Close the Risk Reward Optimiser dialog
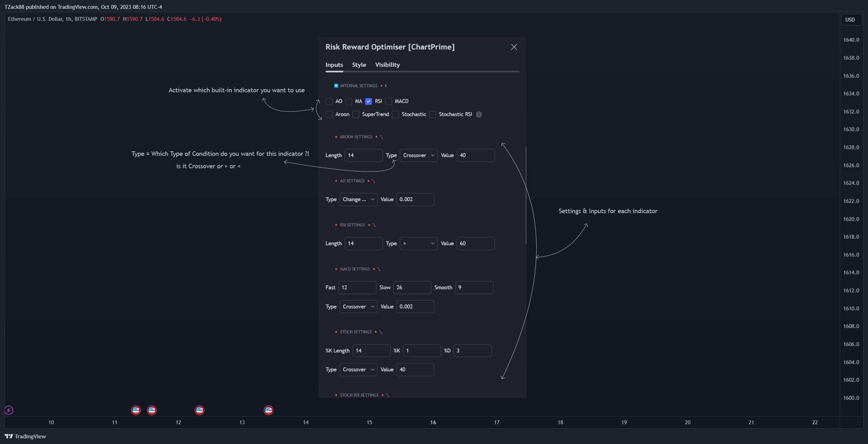Viewport: 868px width, 444px height. pyautogui.click(x=514, y=47)
